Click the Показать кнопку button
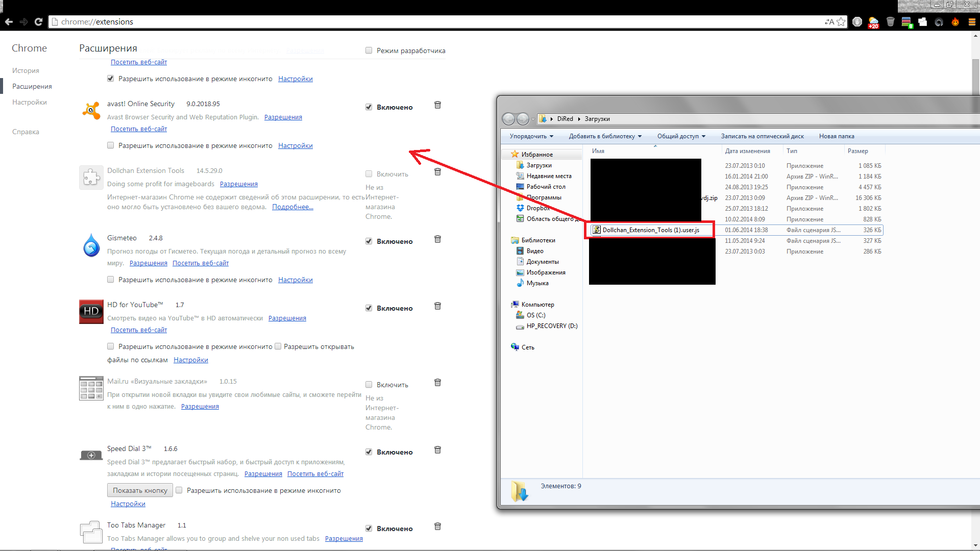 pos(140,490)
